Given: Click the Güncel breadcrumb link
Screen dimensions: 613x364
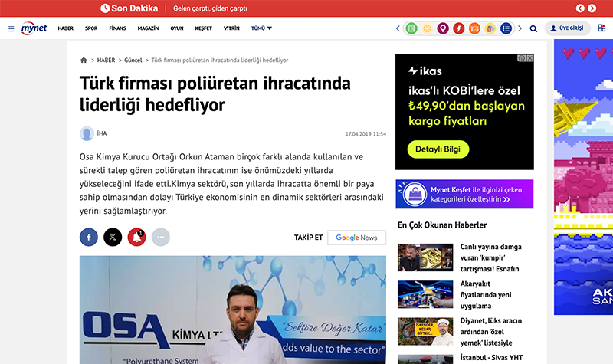Looking at the screenshot, I should click(x=133, y=60).
